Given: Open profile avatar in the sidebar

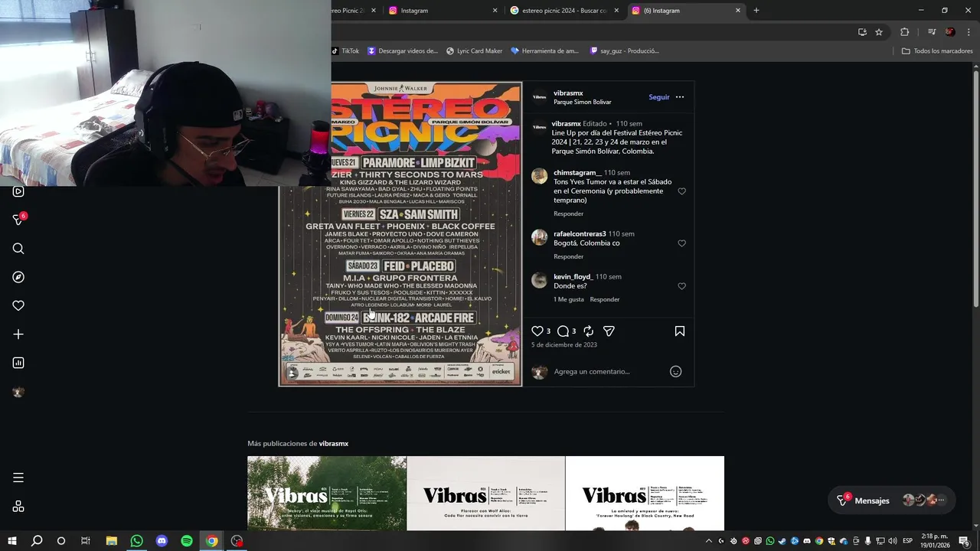Looking at the screenshot, I should click(18, 392).
